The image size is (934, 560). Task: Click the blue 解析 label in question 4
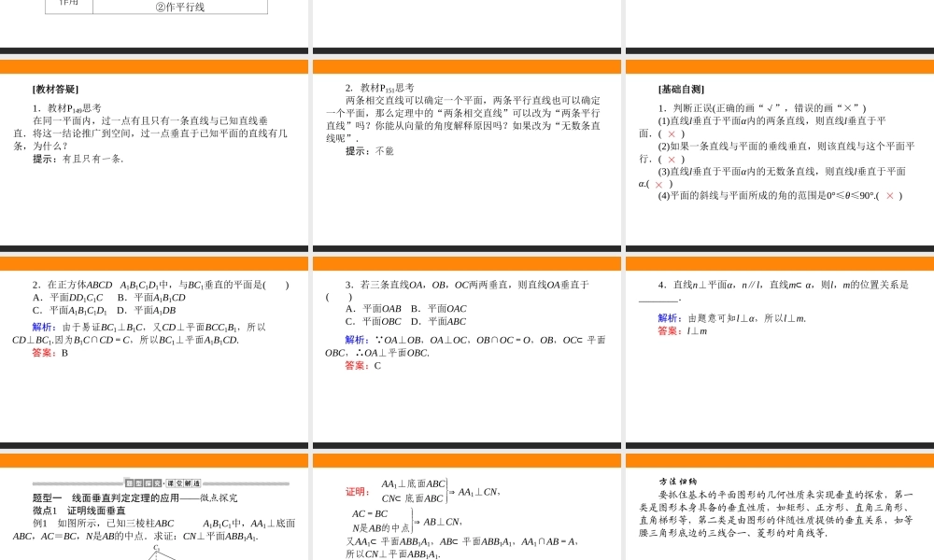coord(669,318)
